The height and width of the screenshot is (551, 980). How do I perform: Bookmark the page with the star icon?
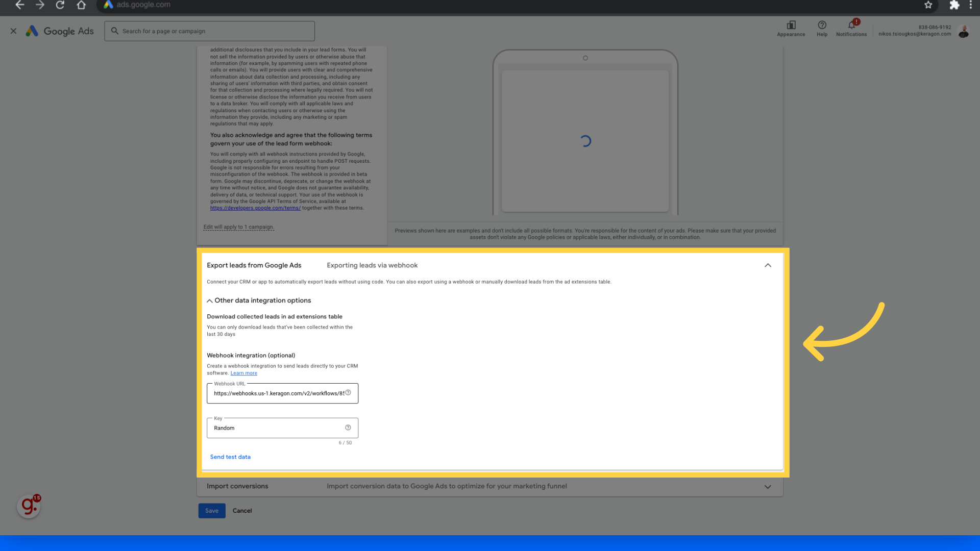pos(928,5)
